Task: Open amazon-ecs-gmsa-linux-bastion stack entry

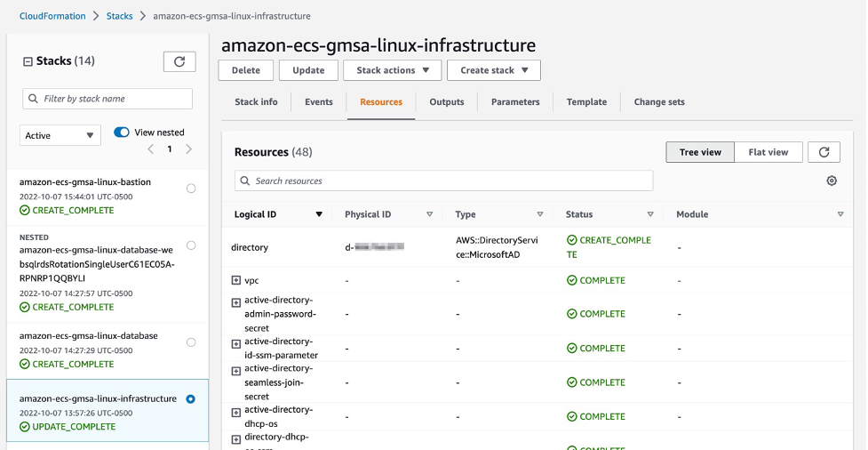Action: tap(85, 181)
